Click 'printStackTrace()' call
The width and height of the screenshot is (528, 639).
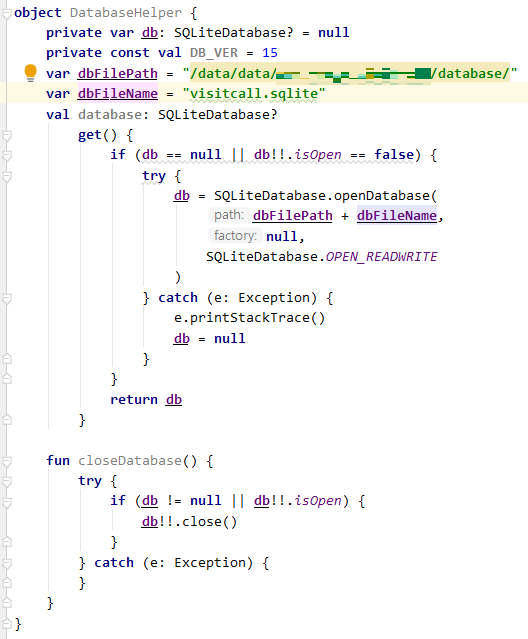257,318
